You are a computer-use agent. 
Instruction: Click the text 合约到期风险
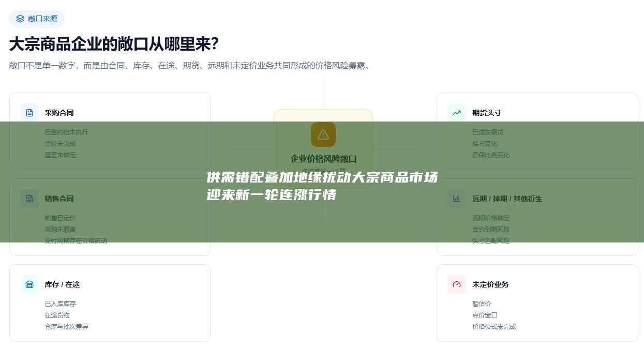[x=491, y=230]
